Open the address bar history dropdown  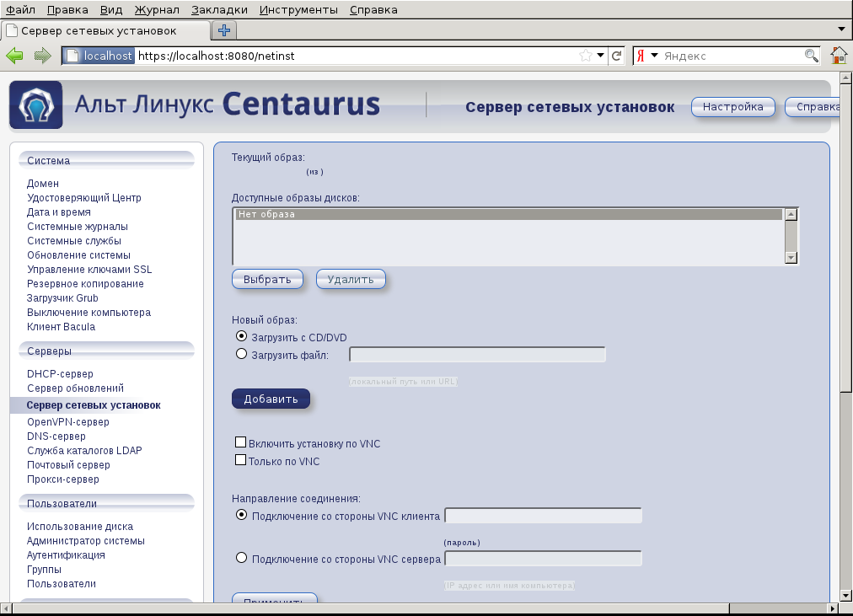pyautogui.click(x=601, y=56)
